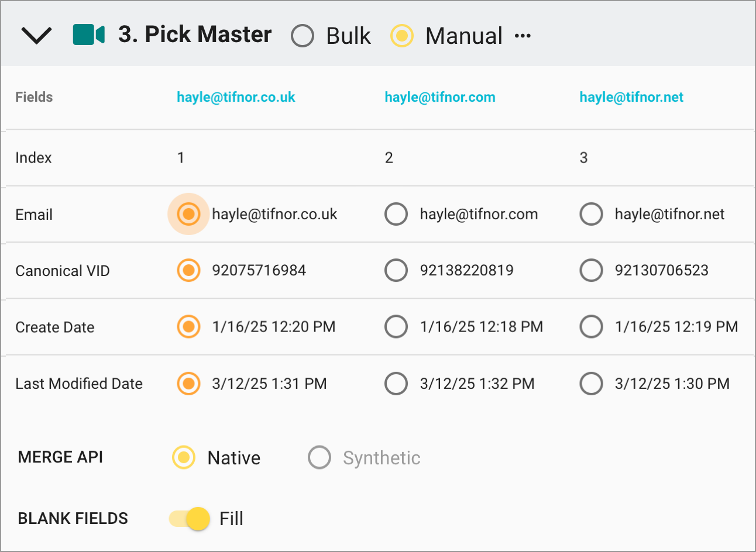Select Native merge API radio
Screen dimensions: 756x552
tap(184, 457)
